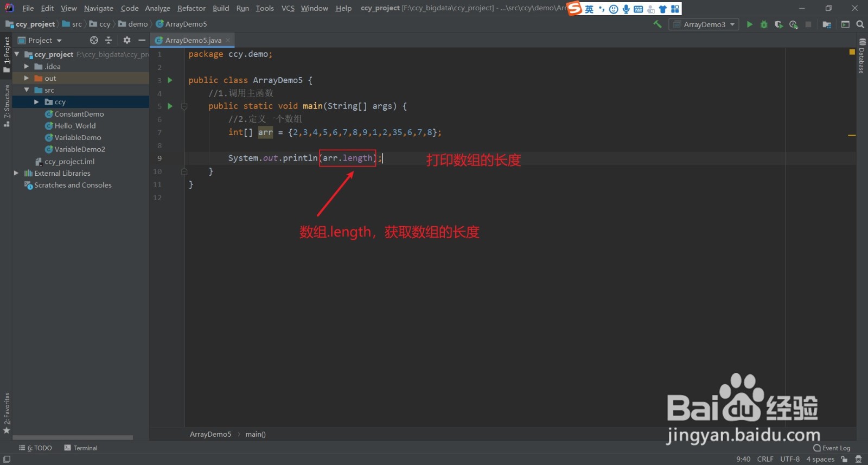
Task: Expand the out folder
Action: [x=27, y=78]
